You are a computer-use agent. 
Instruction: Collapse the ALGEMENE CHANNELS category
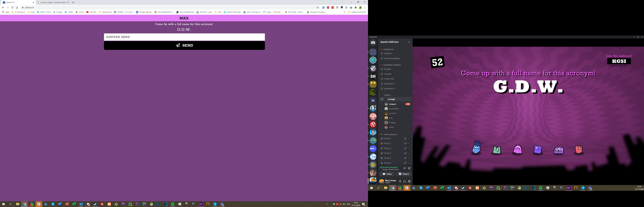click(392, 65)
